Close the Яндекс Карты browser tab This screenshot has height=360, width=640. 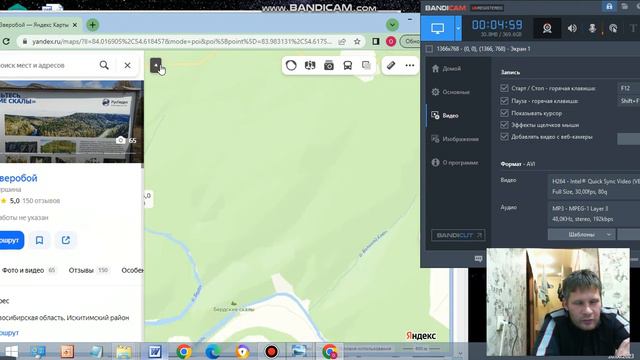(75, 25)
